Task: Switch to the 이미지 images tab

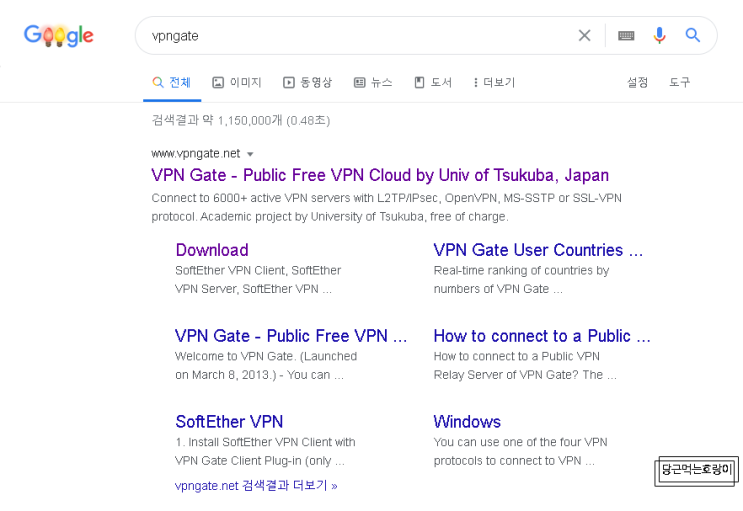Action: (x=237, y=82)
